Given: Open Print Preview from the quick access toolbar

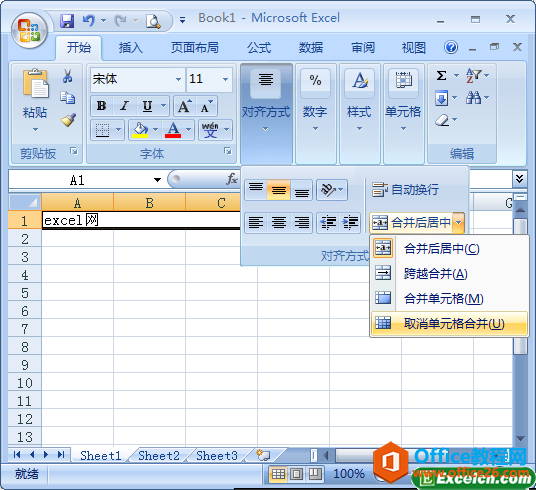Looking at the screenshot, I should (x=153, y=21).
